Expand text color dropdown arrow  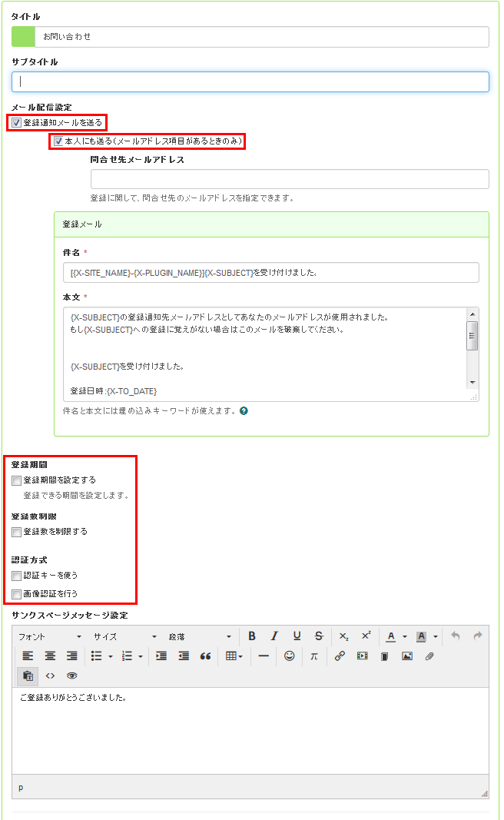click(x=405, y=636)
